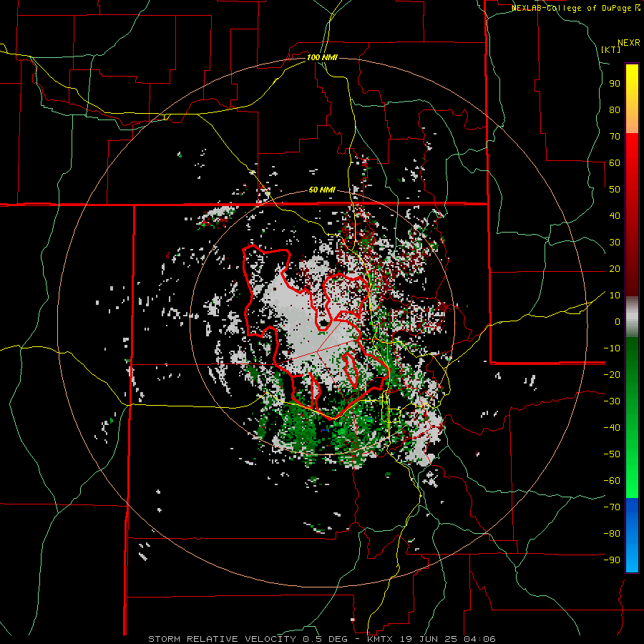This screenshot has height=644, width=644.
Task: Click the -90 scale value
Action: click(612, 560)
